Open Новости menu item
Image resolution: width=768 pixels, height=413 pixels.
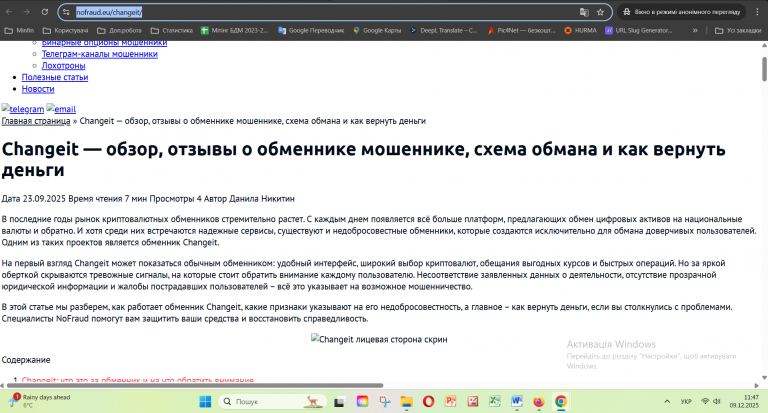pos(38,89)
